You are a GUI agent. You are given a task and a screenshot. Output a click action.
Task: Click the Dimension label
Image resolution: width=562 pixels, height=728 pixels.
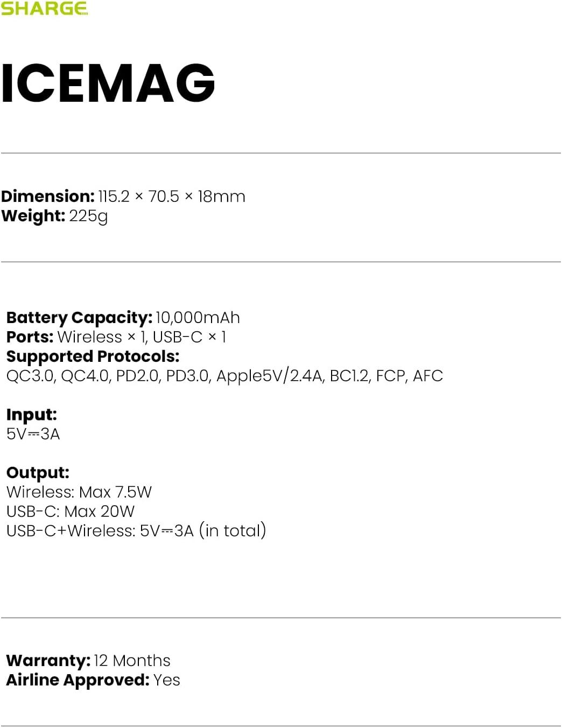(x=48, y=197)
